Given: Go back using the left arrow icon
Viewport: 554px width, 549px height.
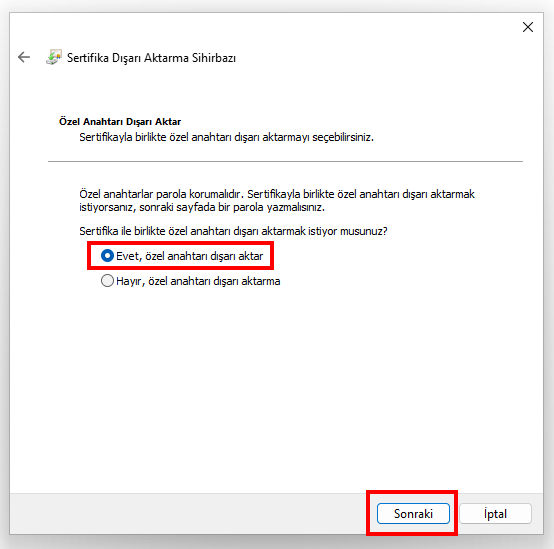Looking at the screenshot, I should 24,57.
